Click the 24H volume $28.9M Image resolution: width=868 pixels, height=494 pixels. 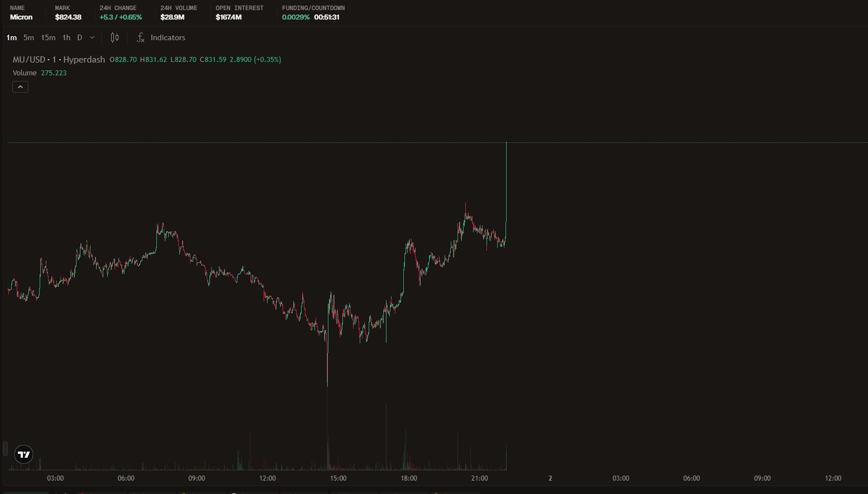pos(172,17)
